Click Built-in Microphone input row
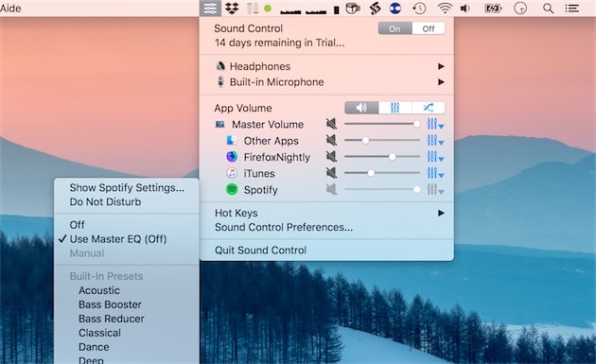This screenshot has height=364, width=596. [x=326, y=81]
